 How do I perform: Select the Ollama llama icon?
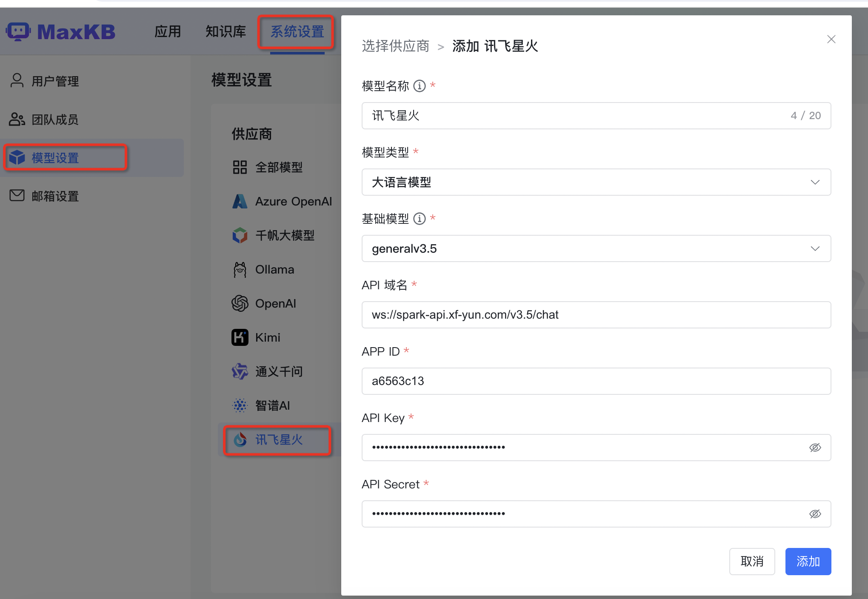240,269
